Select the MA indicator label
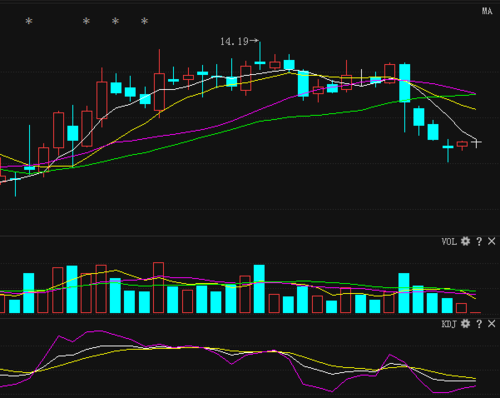 click(x=487, y=11)
